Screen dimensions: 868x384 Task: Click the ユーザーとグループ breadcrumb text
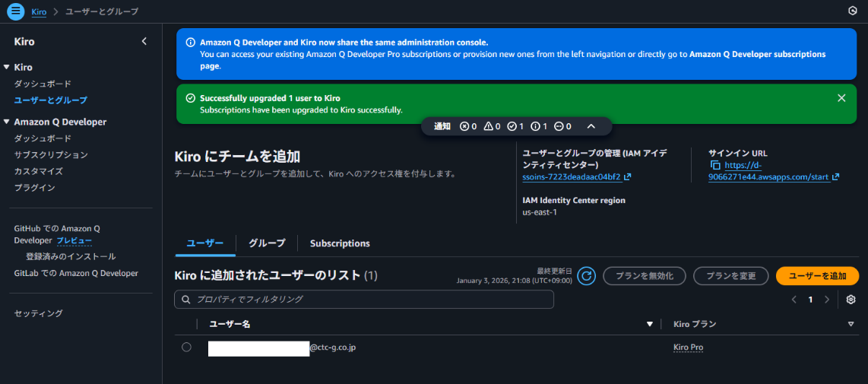(x=102, y=11)
